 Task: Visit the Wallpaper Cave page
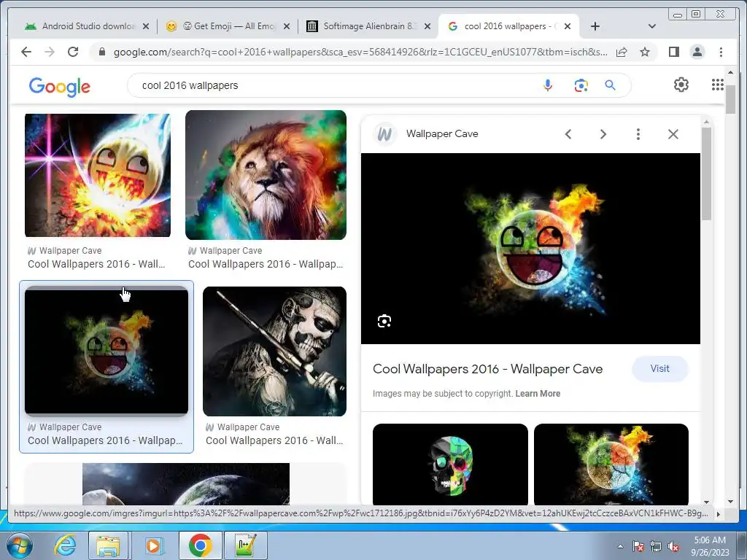[659, 368]
